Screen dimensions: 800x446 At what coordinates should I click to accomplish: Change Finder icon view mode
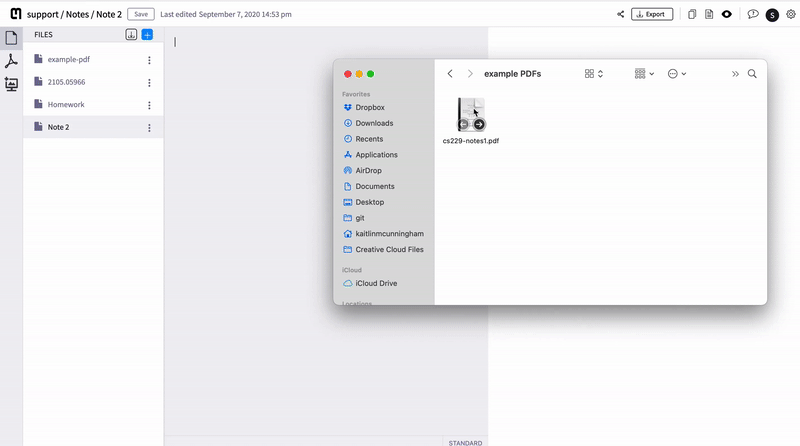point(594,74)
